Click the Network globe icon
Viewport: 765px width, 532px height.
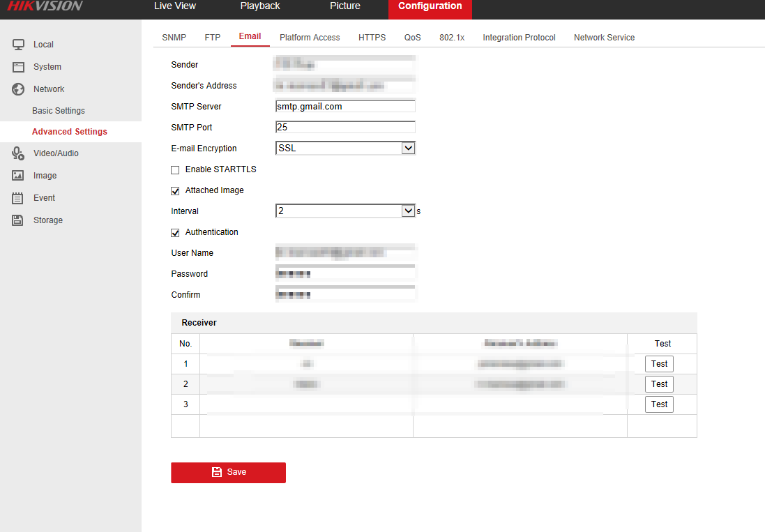pos(19,89)
